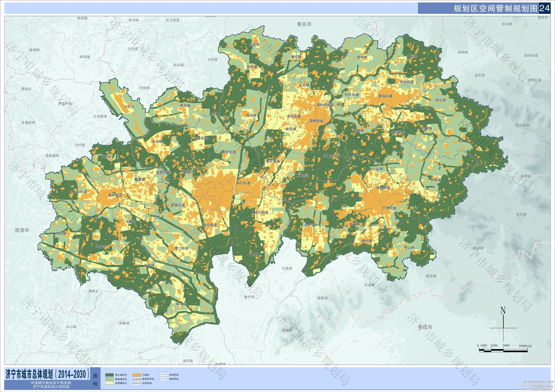Click the 许庄街道 map label
This screenshot has width=555, height=392.
[x=210, y=225]
